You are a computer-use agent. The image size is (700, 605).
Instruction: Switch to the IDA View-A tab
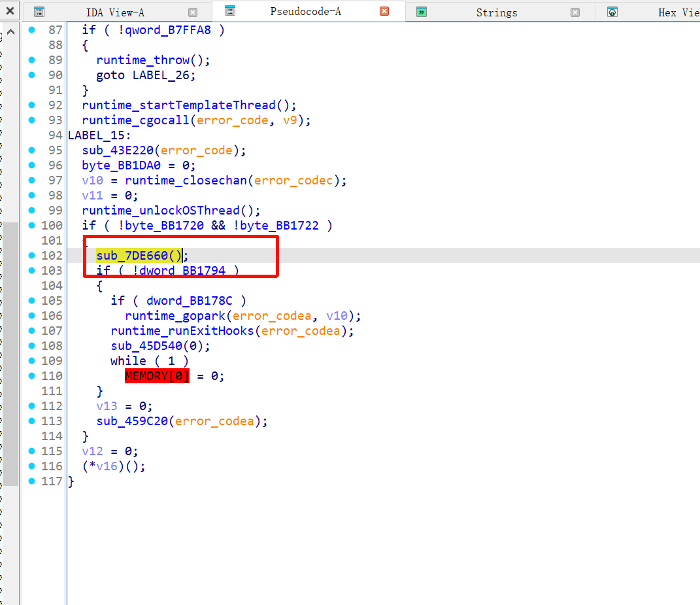coord(115,12)
